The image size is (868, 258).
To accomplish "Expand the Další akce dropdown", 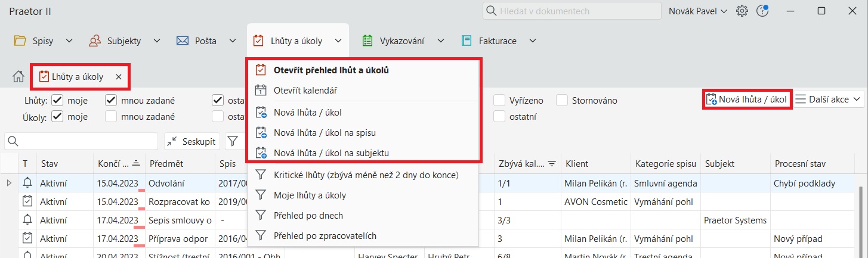I will pyautogui.click(x=829, y=100).
